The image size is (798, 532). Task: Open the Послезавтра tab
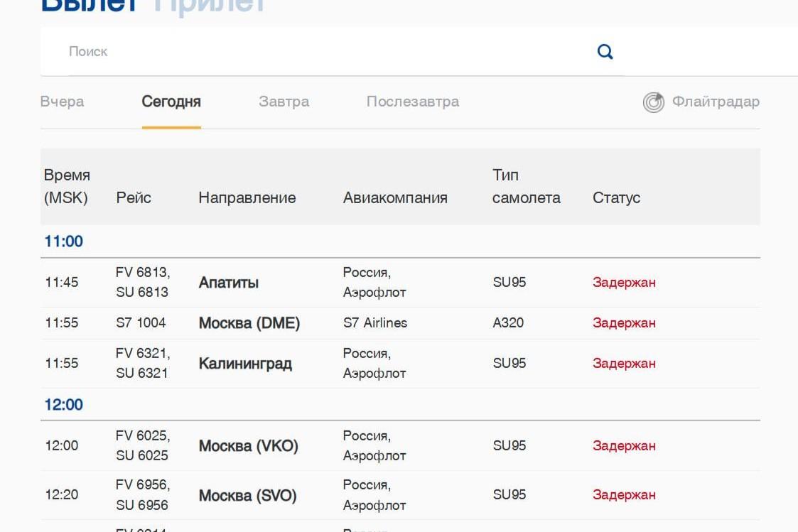[x=413, y=102]
